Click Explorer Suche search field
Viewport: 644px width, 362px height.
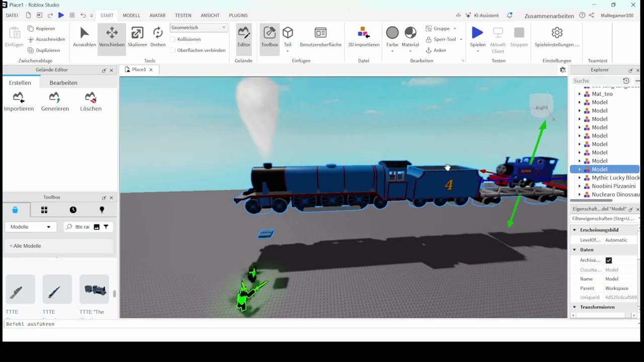[596, 80]
